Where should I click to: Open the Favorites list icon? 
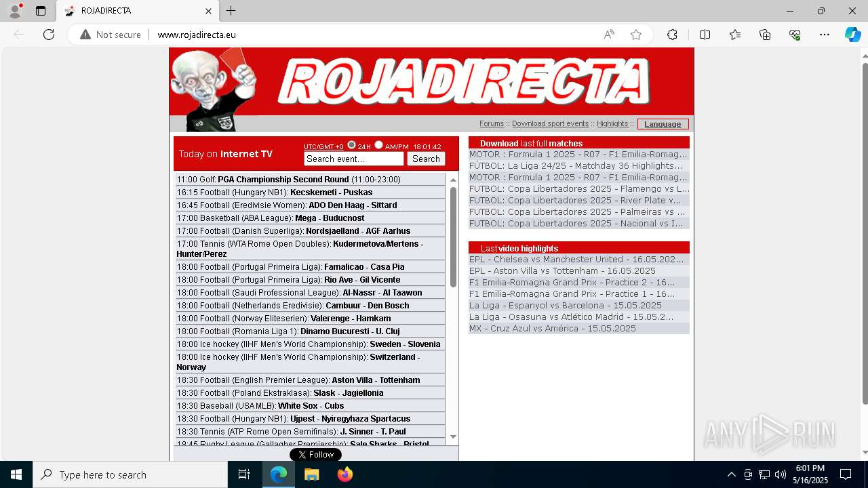(735, 35)
